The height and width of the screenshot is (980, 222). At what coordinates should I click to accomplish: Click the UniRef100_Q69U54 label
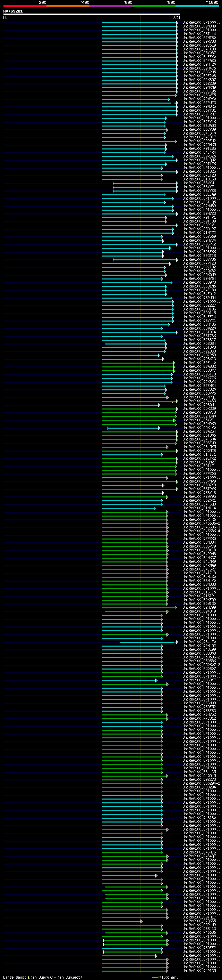pos(199,298)
